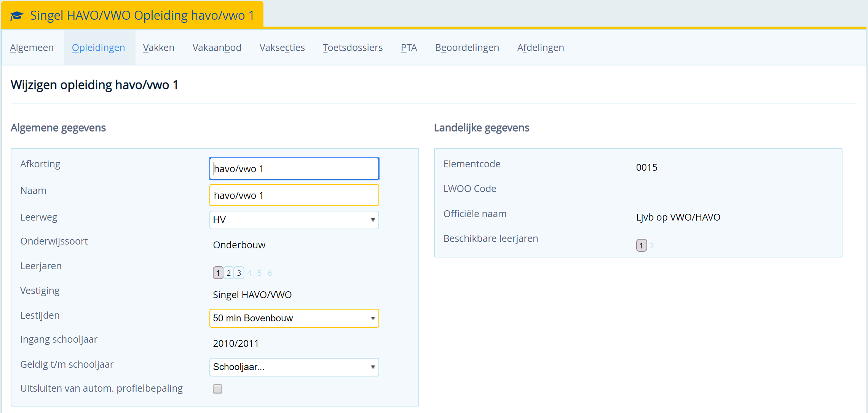Click leerjaar 1 under Beschikbare leerjaren
The height and width of the screenshot is (413, 868).
coord(641,245)
